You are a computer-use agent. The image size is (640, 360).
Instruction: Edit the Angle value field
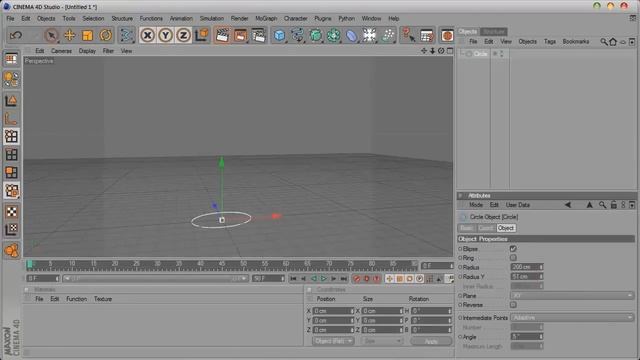tap(527, 337)
